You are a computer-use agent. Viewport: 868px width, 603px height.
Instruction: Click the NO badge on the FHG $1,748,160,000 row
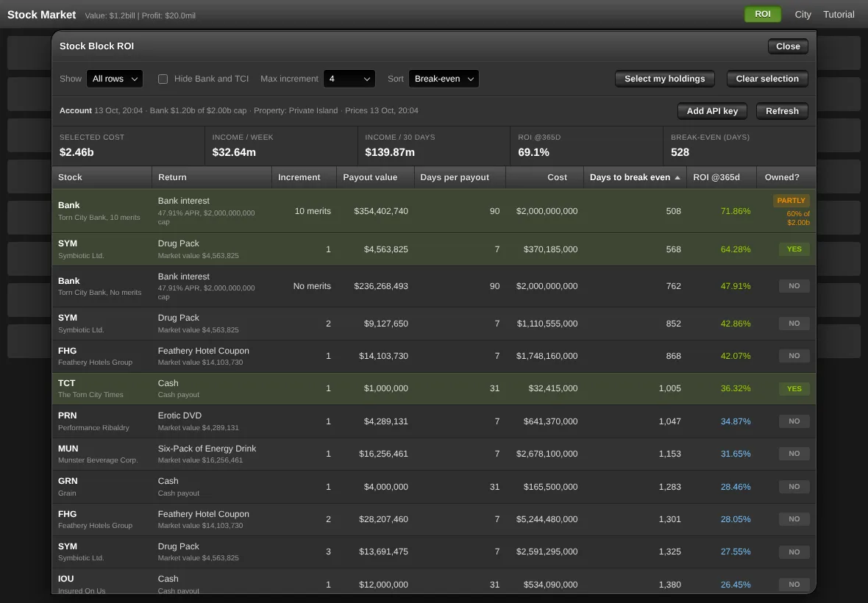(794, 356)
